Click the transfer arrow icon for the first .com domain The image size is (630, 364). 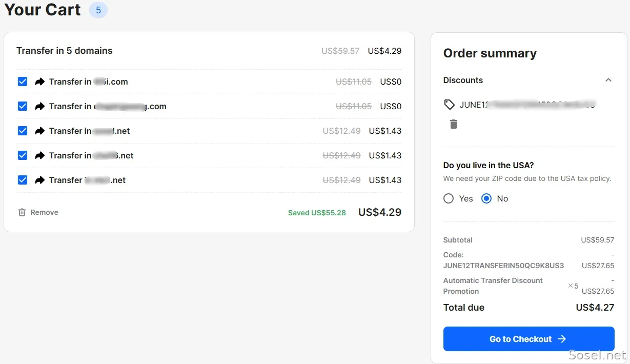39,82
